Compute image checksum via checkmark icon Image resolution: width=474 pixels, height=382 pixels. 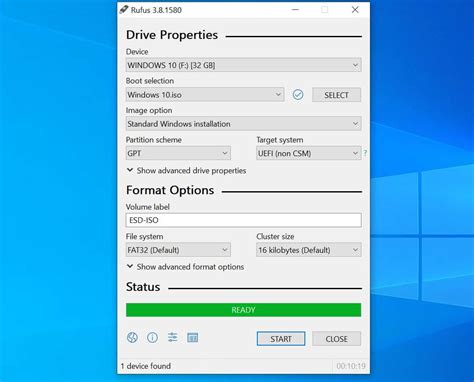point(298,95)
